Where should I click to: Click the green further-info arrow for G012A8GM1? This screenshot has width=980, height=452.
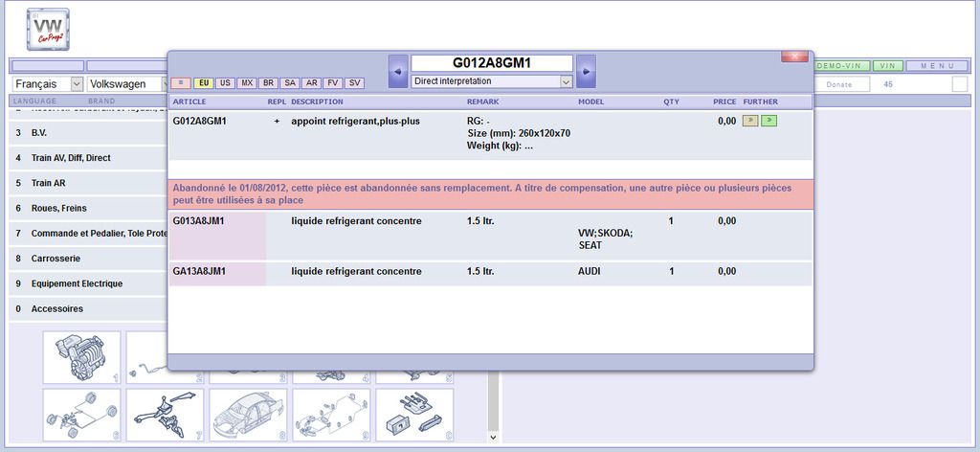click(768, 122)
